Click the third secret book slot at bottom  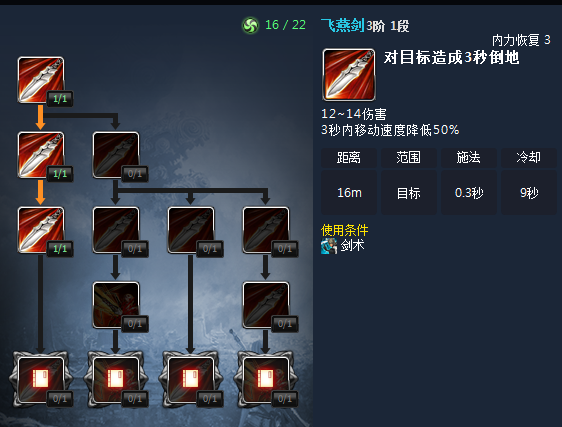pyautogui.click(x=191, y=379)
